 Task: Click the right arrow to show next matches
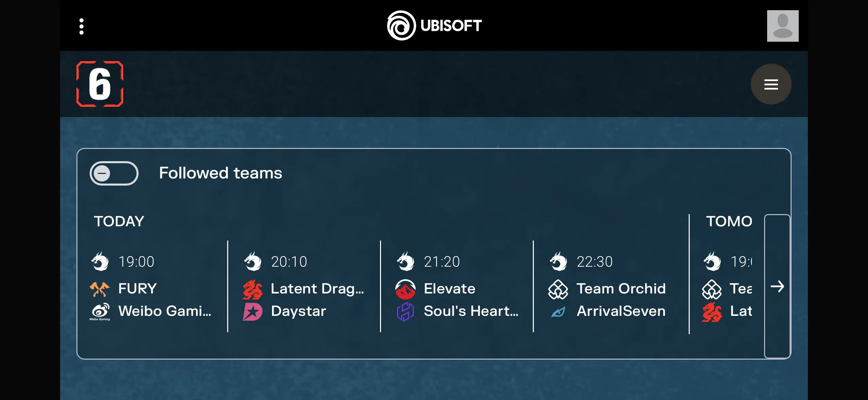[777, 287]
